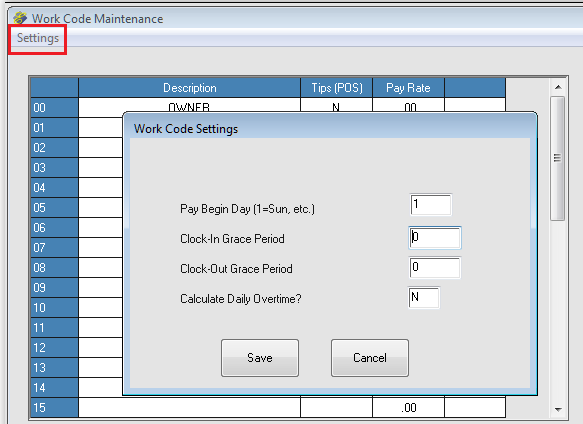Click the Pay Rate cell in row 15
The image size is (583, 424).
pos(408,408)
